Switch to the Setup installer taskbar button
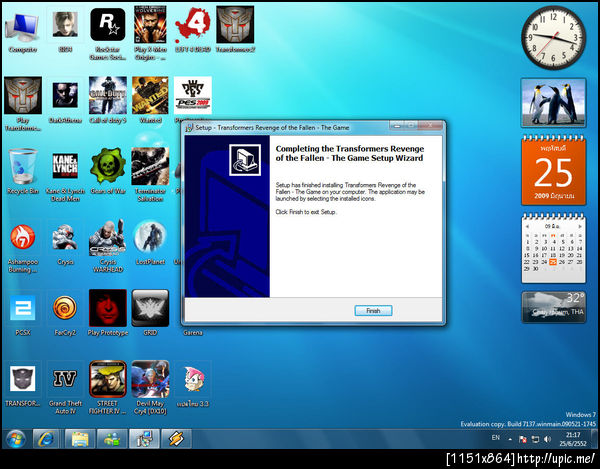The width and height of the screenshot is (600, 469). (x=144, y=439)
